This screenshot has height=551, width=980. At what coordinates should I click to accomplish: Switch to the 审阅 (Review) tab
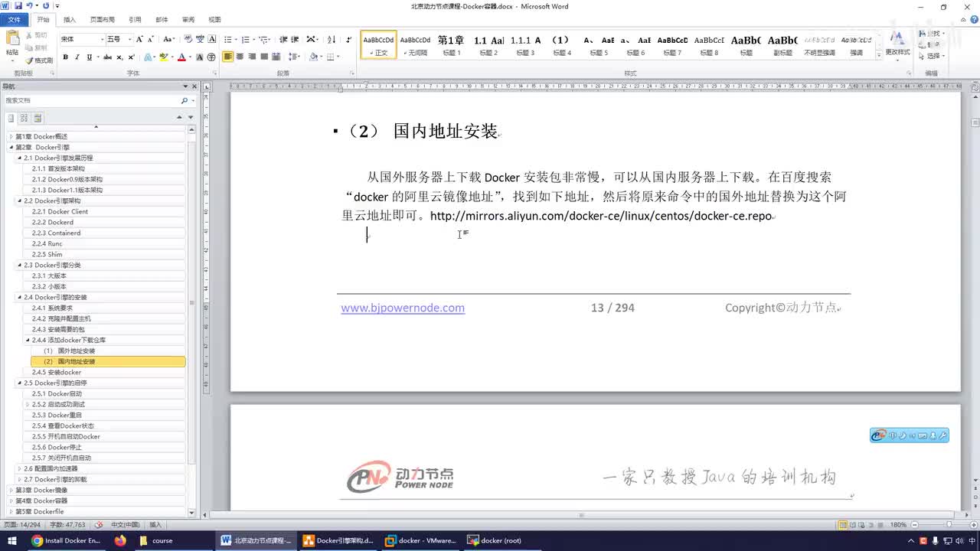coord(188,20)
